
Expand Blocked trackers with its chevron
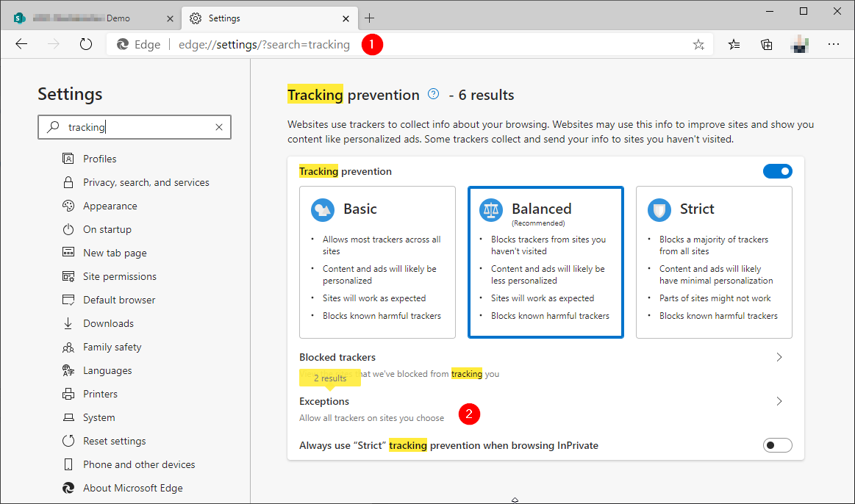click(x=779, y=357)
